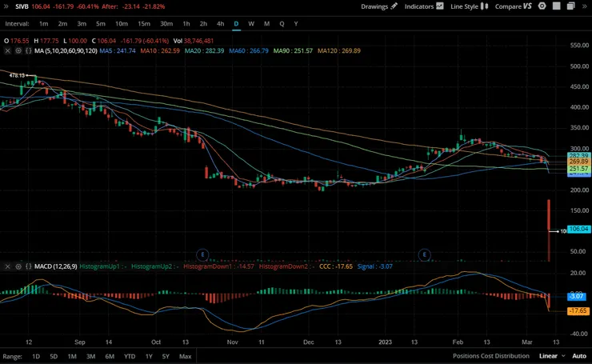Switch to 15m interval
Viewport: 592px width, 364px height.
pos(143,24)
